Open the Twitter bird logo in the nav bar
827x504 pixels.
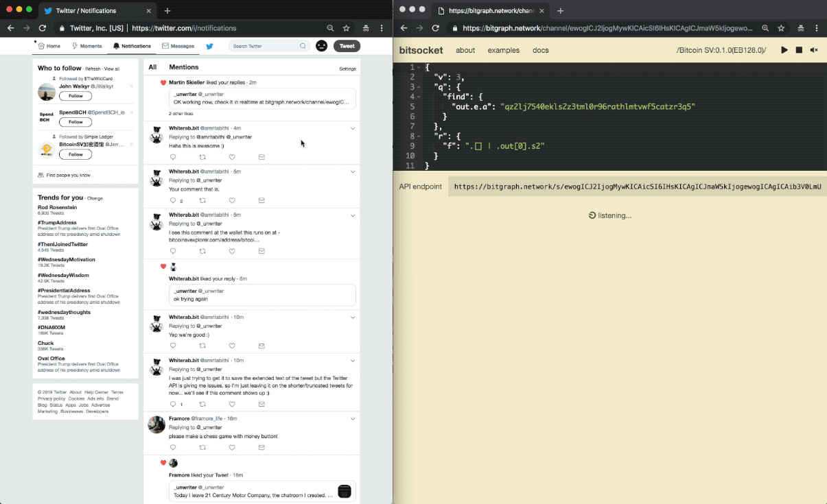pyautogui.click(x=210, y=46)
